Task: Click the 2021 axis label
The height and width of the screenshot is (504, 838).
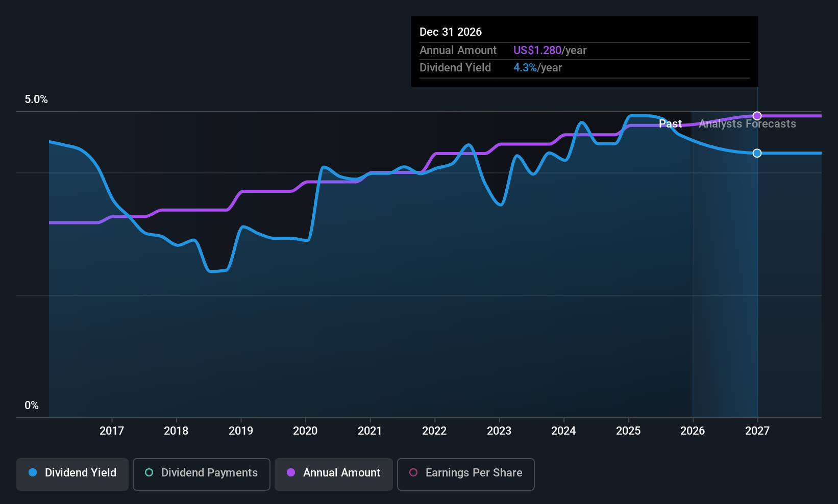Action: [370, 431]
